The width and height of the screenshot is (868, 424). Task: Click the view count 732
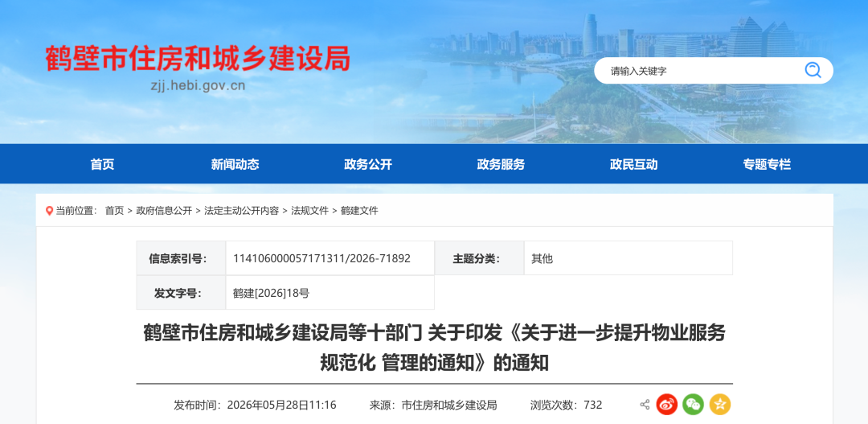click(592, 405)
